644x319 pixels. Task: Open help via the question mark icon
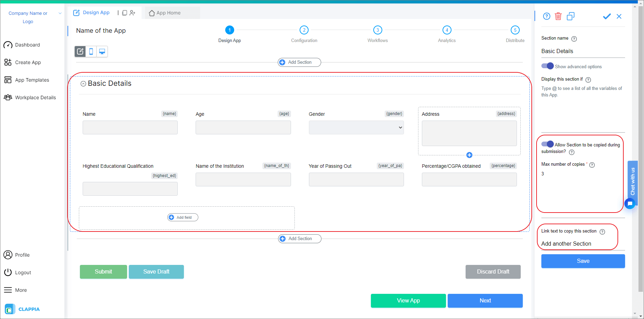tap(547, 16)
